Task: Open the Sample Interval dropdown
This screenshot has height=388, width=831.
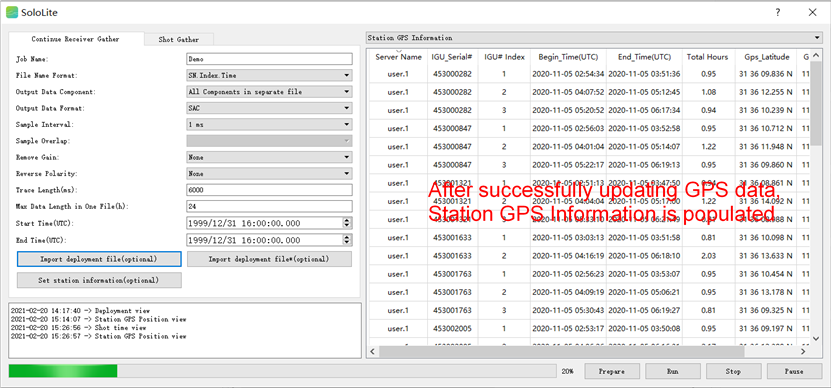Action: pyautogui.click(x=269, y=125)
